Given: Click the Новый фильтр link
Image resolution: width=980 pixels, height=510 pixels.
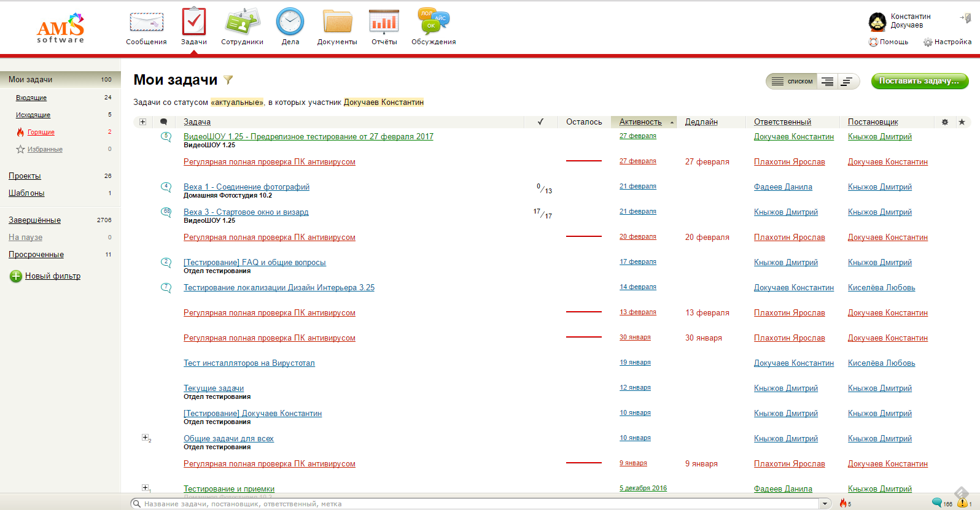Looking at the screenshot, I should (x=53, y=276).
